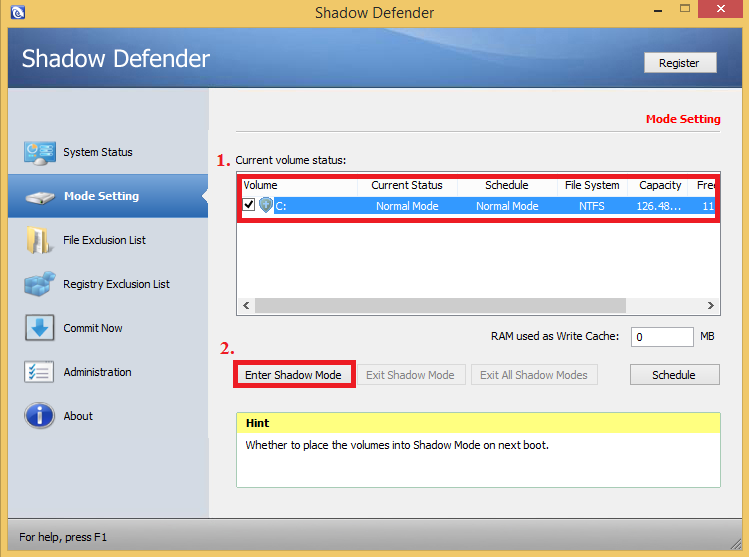
Task: Click the Enter Shadow Mode button
Action: 294,375
